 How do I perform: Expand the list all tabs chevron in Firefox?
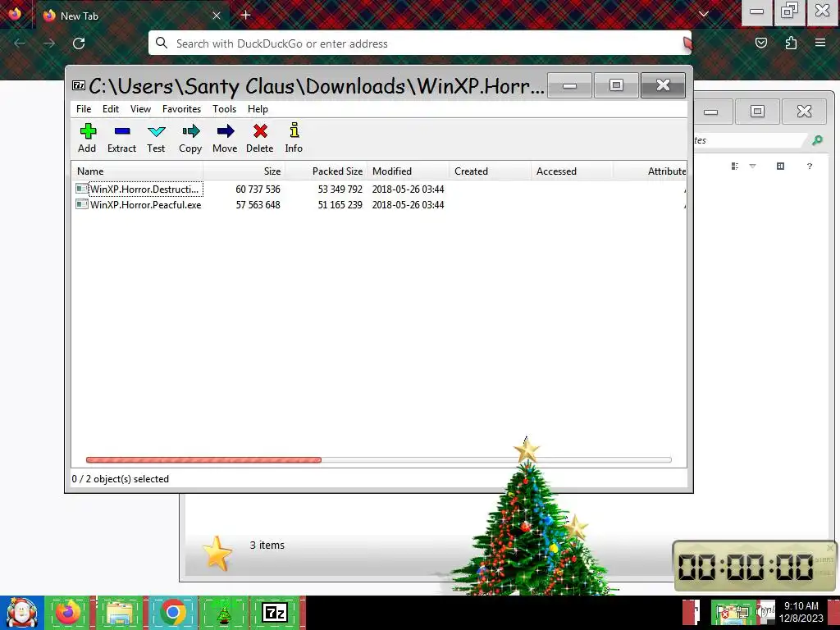[x=703, y=14]
